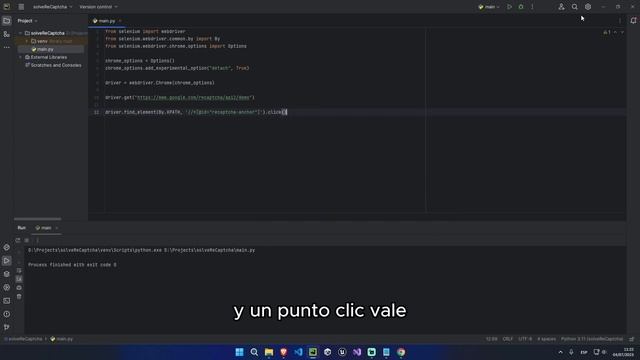Toggle soft-wrap in Run console

(x=19, y=271)
